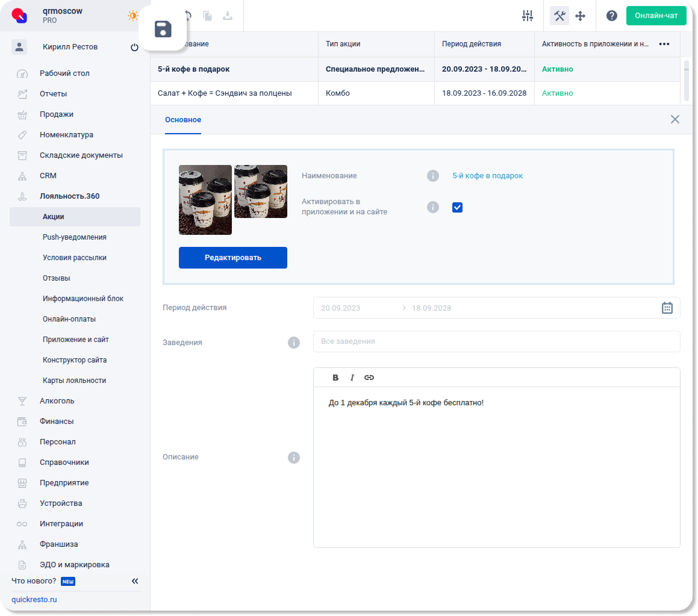The image size is (698, 616).
Task: Open help via the question mark icon
Action: tap(611, 16)
